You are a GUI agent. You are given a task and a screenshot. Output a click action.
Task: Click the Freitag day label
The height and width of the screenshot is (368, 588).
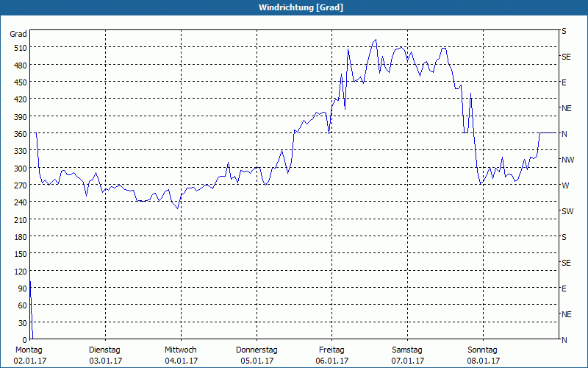coord(331,350)
